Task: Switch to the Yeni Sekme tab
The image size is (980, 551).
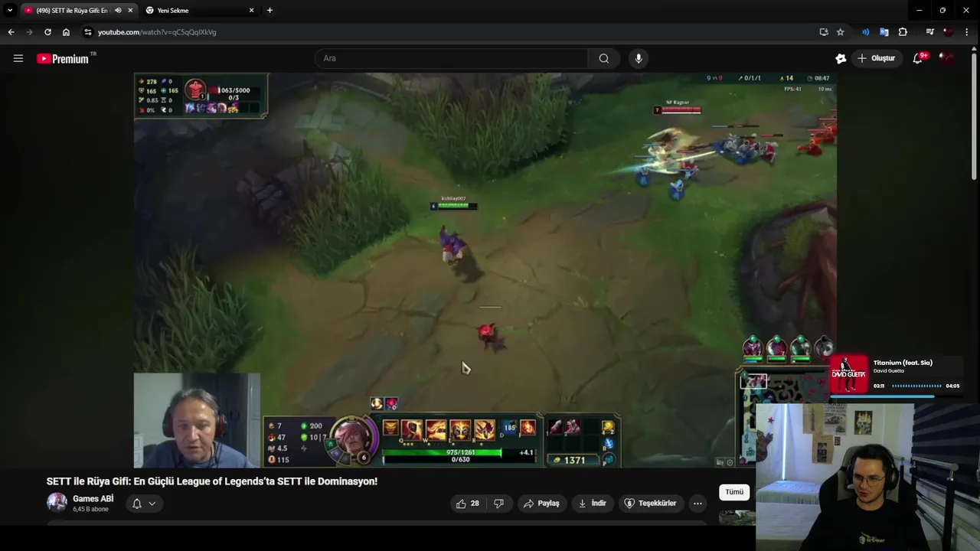Action: click(198, 10)
